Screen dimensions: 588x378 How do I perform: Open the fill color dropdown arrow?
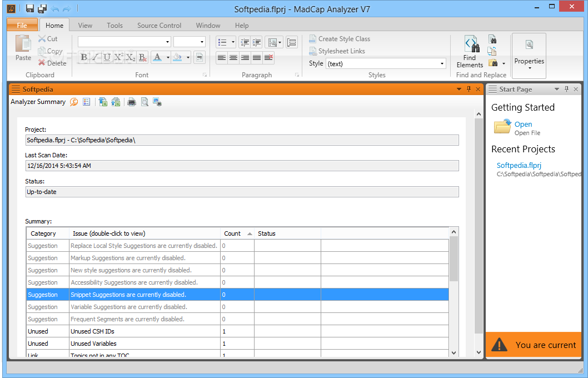coord(188,57)
